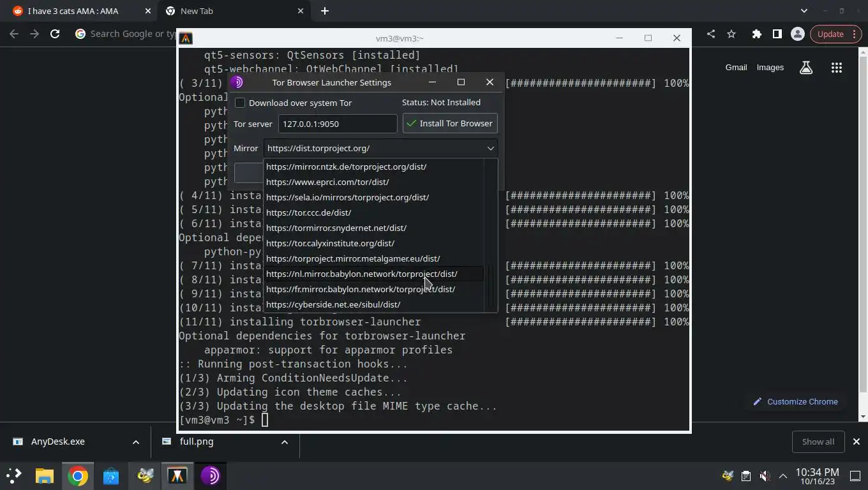The image size is (868, 490).
Task: Click the share page icon
Action: pyautogui.click(x=711, y=34)
